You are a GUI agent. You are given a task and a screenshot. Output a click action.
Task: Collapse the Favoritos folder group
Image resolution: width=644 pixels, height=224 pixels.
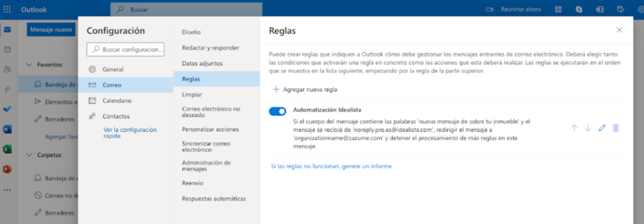29,65
